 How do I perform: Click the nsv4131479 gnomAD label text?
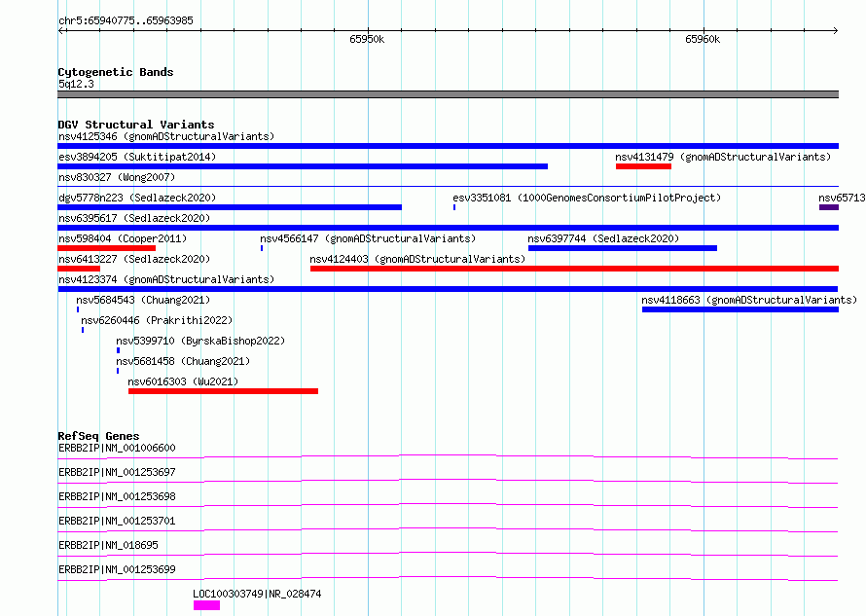[x=723, y=157]
